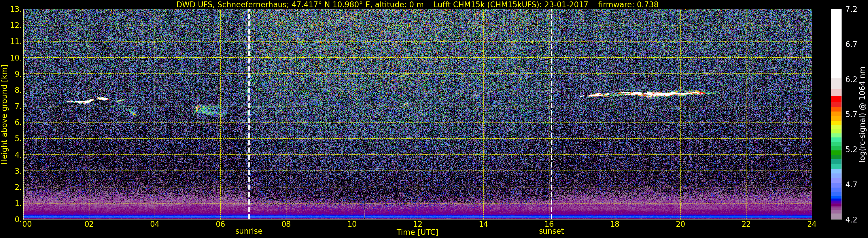This screenshot has width=868, height=238.
Task: Click the time axis tick "20"
Action: point(680,224)
